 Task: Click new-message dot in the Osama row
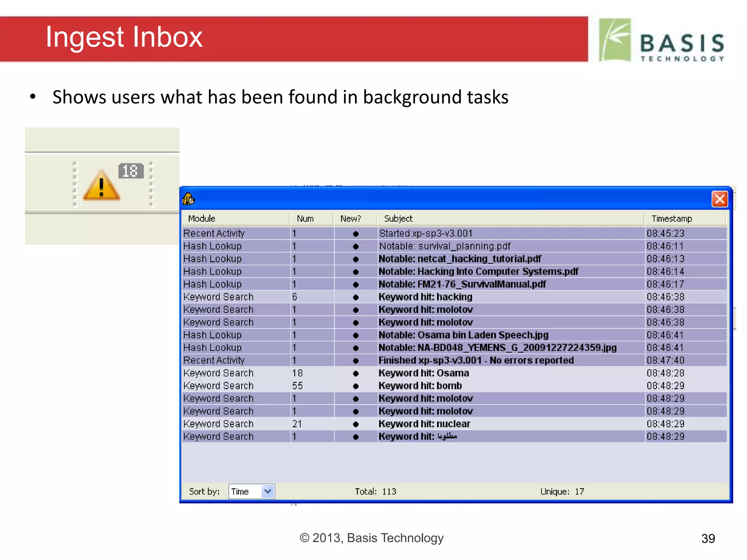click(356, 373)
